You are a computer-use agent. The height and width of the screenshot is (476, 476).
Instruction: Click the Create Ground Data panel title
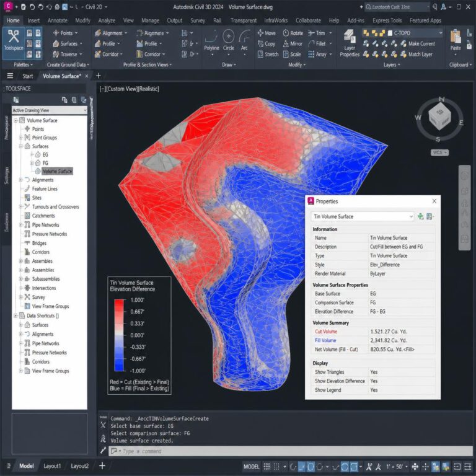coord(68,64)
